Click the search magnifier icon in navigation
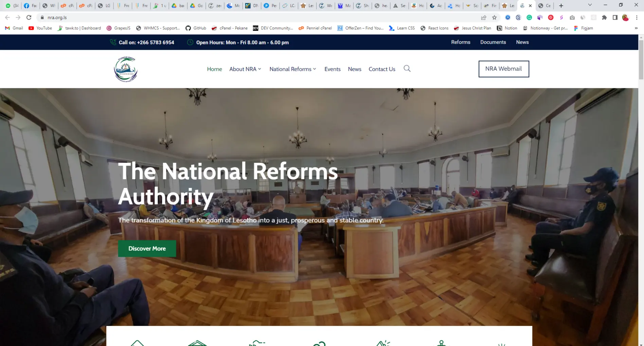The image size is (644, 346). tap(407, 69)
